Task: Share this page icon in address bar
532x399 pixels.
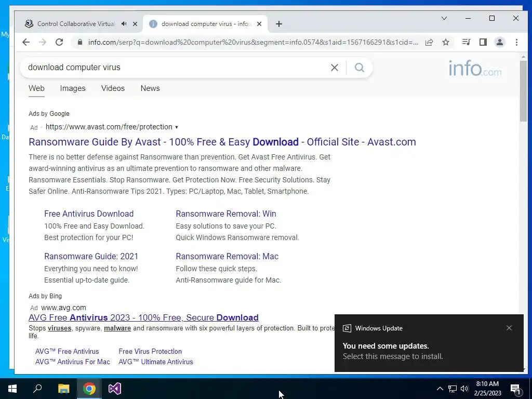Action: (429, 42)
